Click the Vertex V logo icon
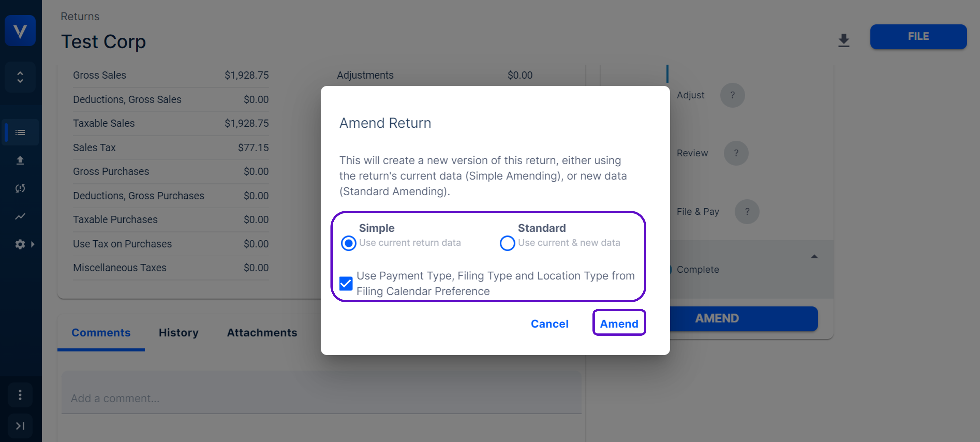The image size is (980, 442). click(x=20, y=30)
